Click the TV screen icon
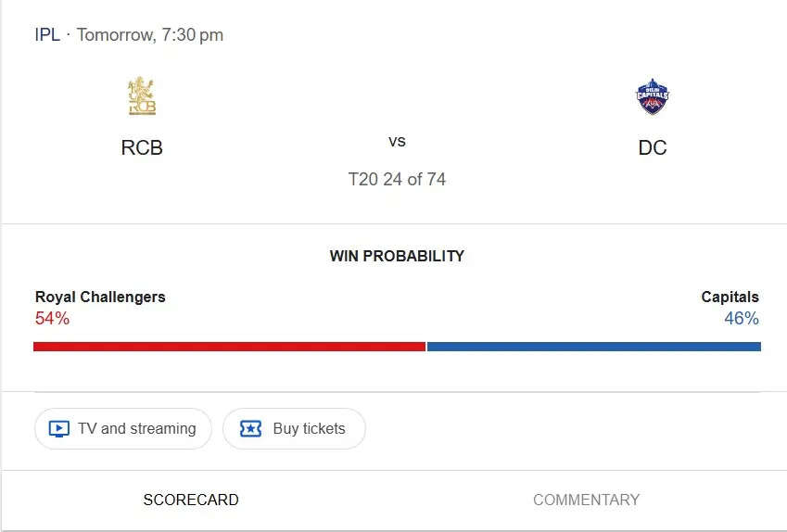This screenshot has height=532, width=787. click(x=58, y=429)
